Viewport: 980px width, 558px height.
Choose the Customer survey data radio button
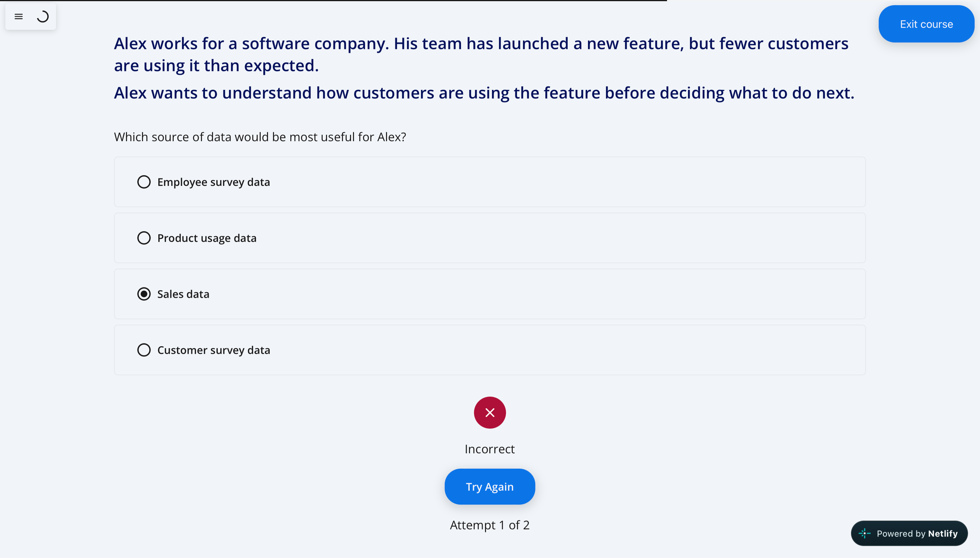[144, 350]
